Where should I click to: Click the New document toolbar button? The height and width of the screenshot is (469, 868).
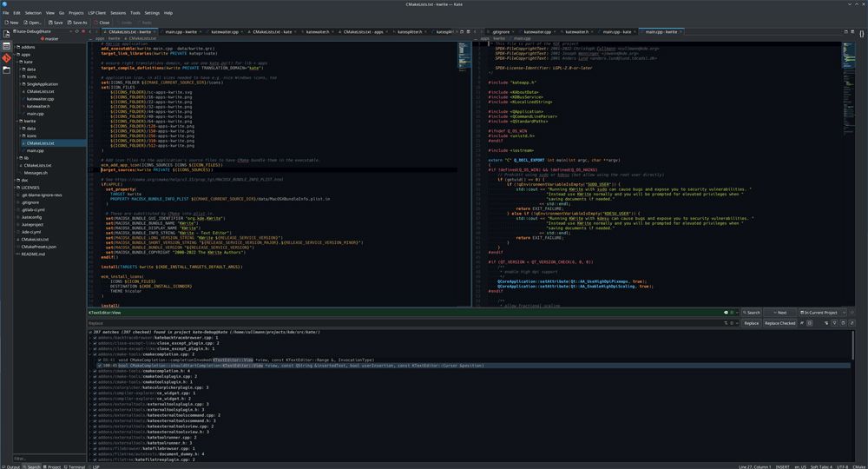(x=11, y=23)
